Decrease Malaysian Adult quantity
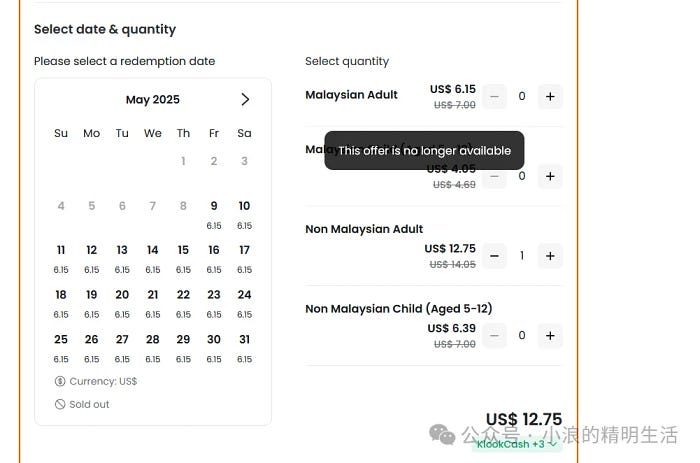 pyautogui.click(x=494, y=96)
